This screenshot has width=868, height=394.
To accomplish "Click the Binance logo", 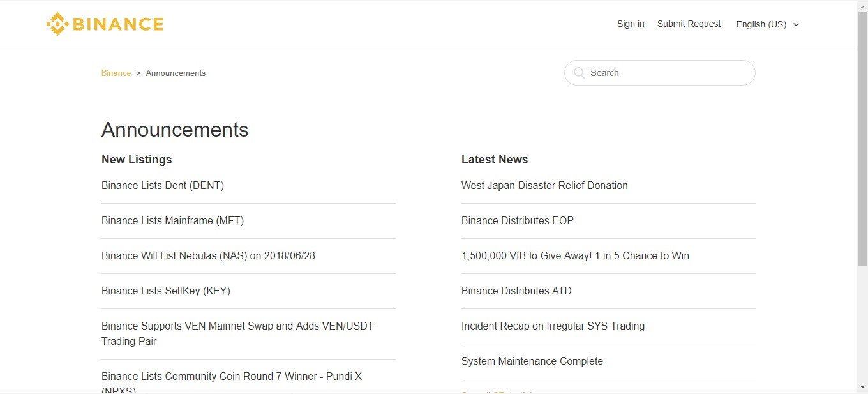I will coord(105,24).
